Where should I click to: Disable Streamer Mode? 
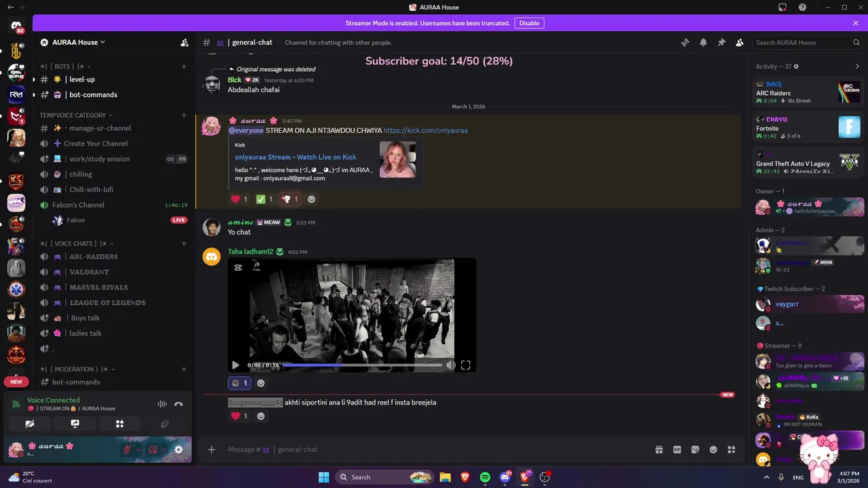(x=529, y=23)
